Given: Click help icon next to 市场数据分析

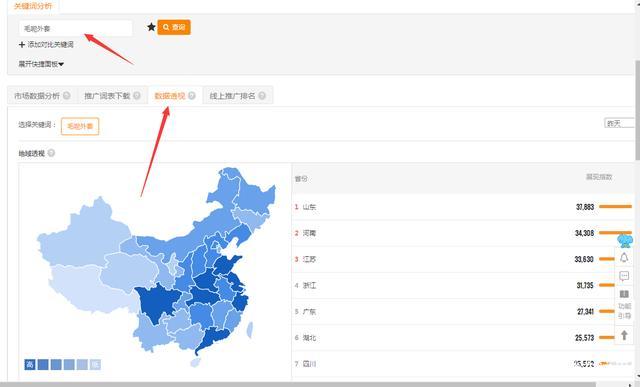Looking at the screenshot, I should (67, 96).
